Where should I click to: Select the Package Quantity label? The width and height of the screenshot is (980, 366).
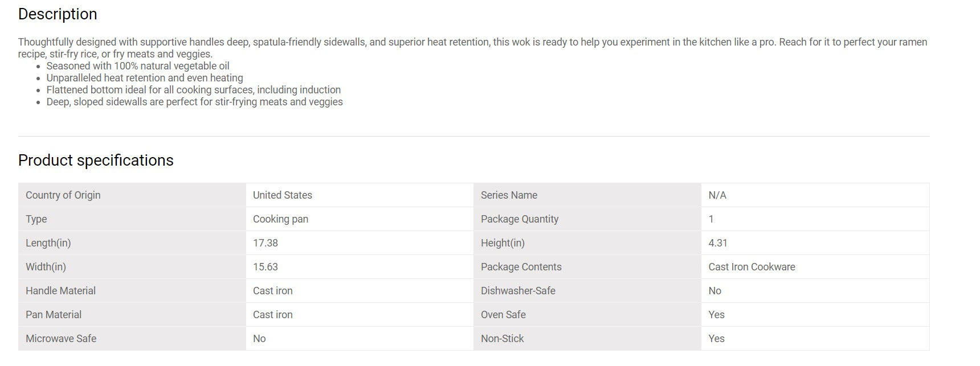coord(520,219)
